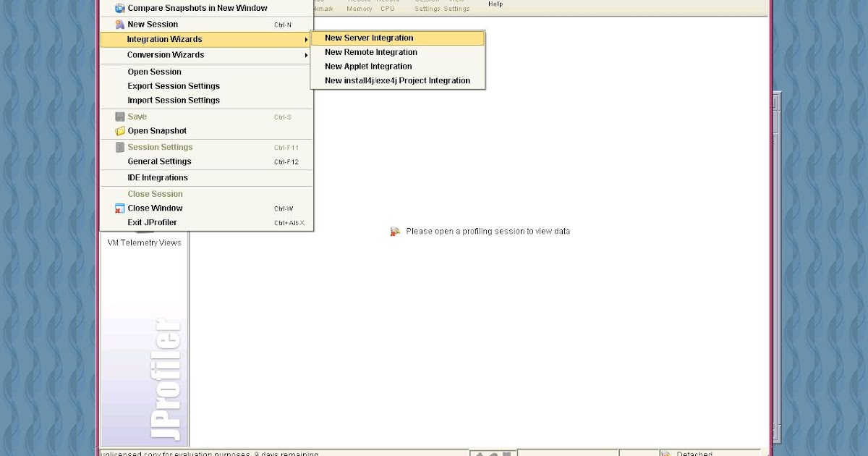The height and width of the screenshot is (456, 868).
Task: Expand the Conversion Wizards submenu
Action: [307, 55]
